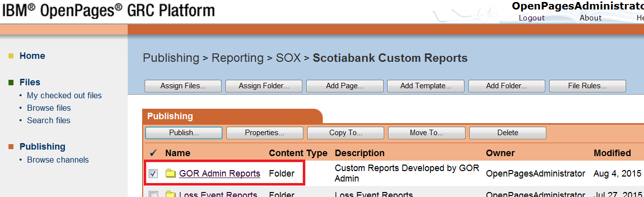Image resolution: width=644 pixels, height=197 pixels.
Task: Open the Browse files link
Action: [x=49, y=108]
